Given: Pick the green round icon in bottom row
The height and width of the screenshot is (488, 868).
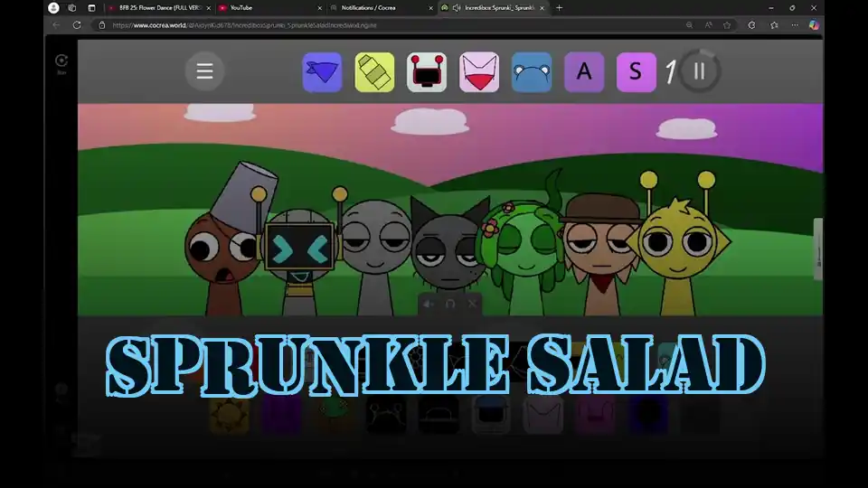Looking at the screenshot, I should pos(334,415).
